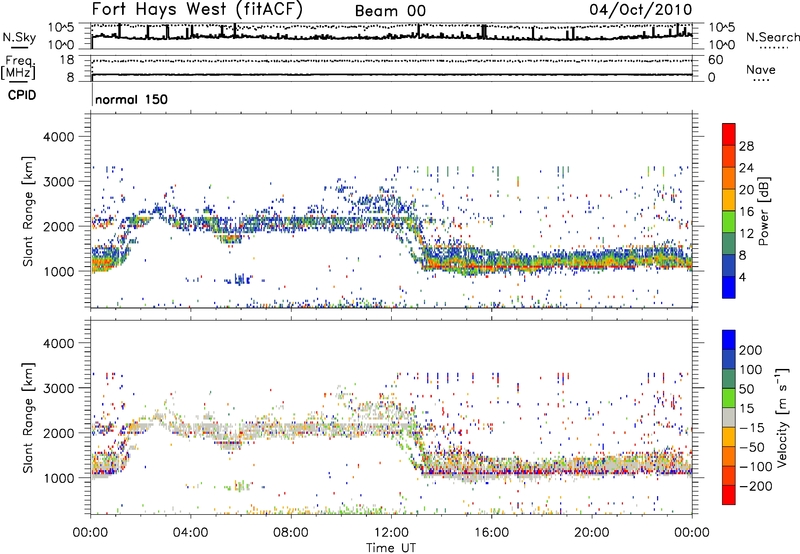This screenshot has height=554, width=800.
Task: Pick the gray band of Velocity colorbar
Action: [729, 417]
